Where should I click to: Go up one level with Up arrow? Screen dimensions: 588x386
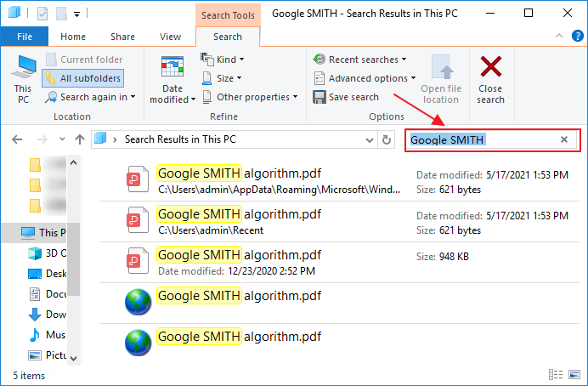[x=80, y=139]
